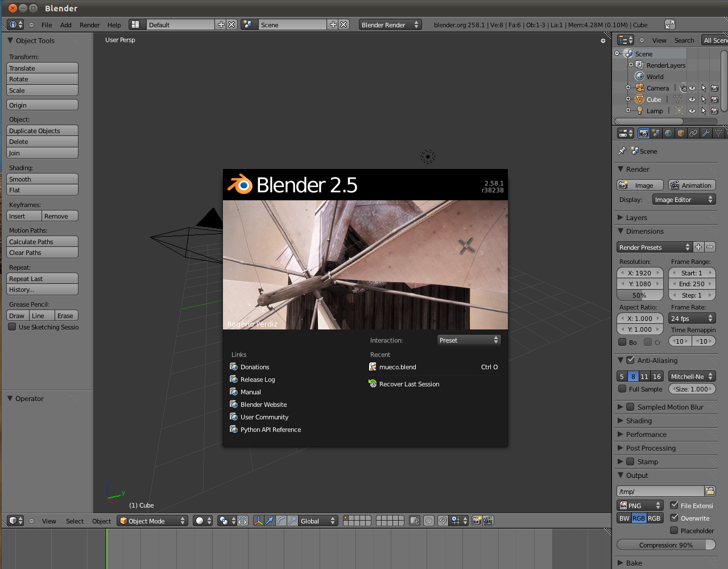The image size is (728, 569).
Task: Open the Select menu in 3D view header
Action: (75, 521)
